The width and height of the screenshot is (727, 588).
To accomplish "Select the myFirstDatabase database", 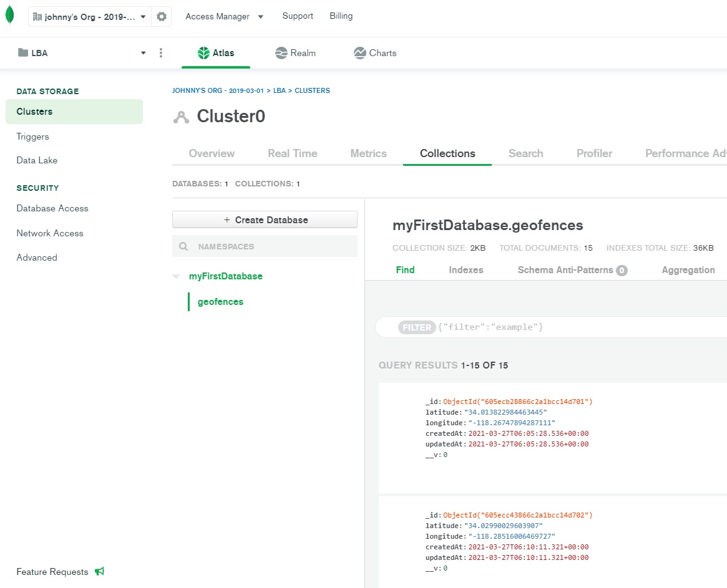I will click(x=226, y=276).
